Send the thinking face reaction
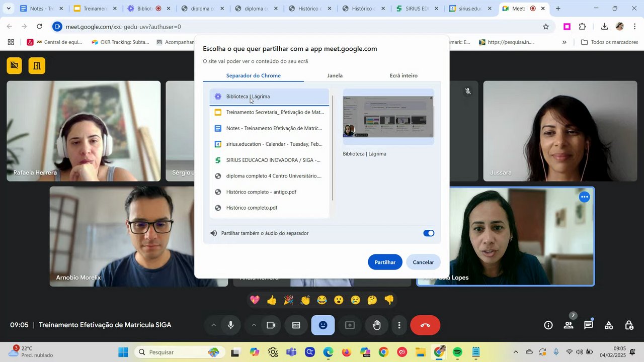The width and height of the screenshot is (644, 362). coord(372,300)
